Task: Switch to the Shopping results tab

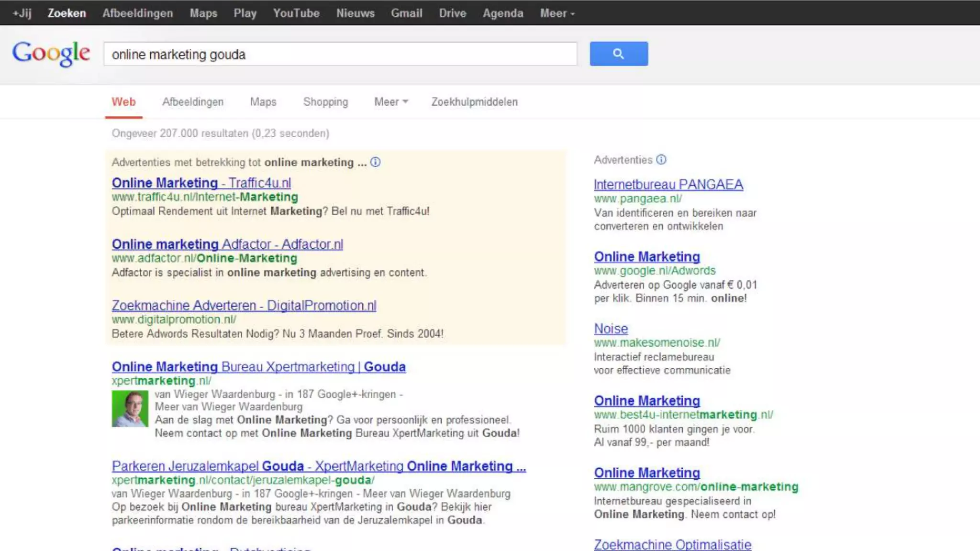Action: pos(325,102)
